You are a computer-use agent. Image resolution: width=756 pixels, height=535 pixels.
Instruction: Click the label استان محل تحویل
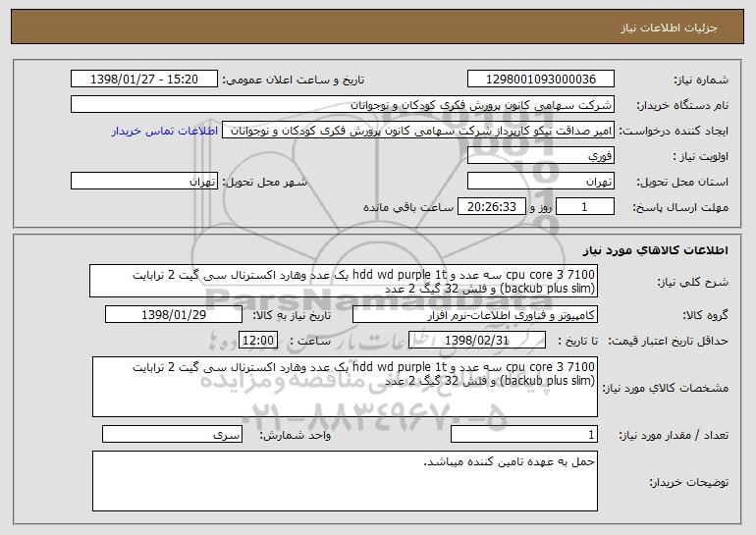pos(682,182)
